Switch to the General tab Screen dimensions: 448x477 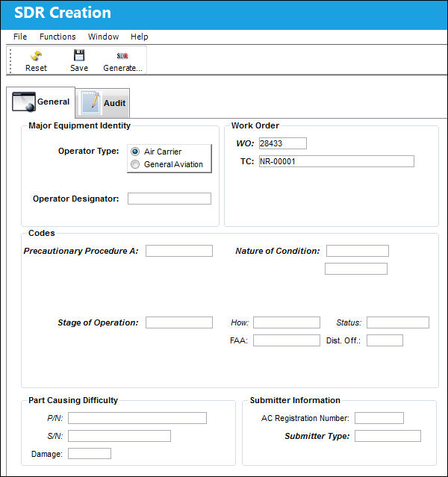coord(40,102)
